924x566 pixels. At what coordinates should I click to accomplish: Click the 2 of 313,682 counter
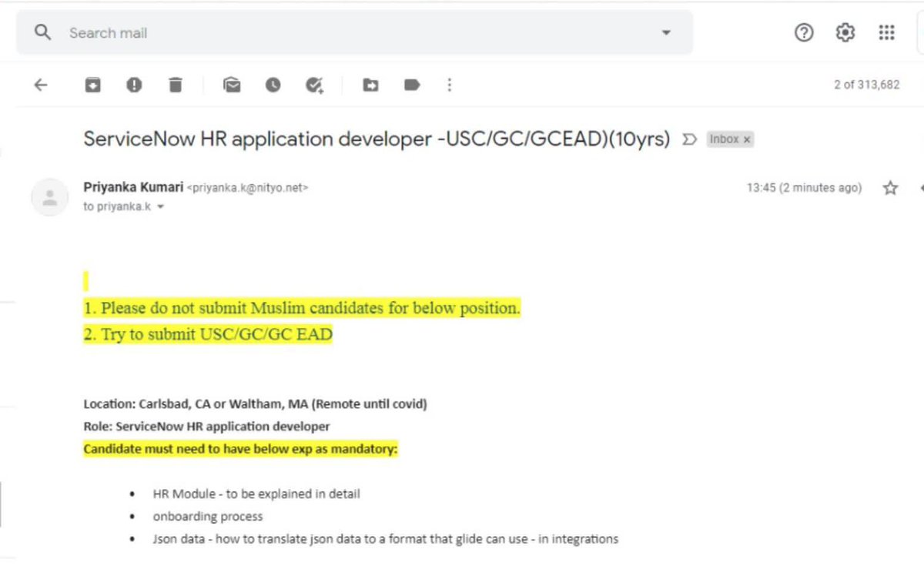click(x=867, y=85)
